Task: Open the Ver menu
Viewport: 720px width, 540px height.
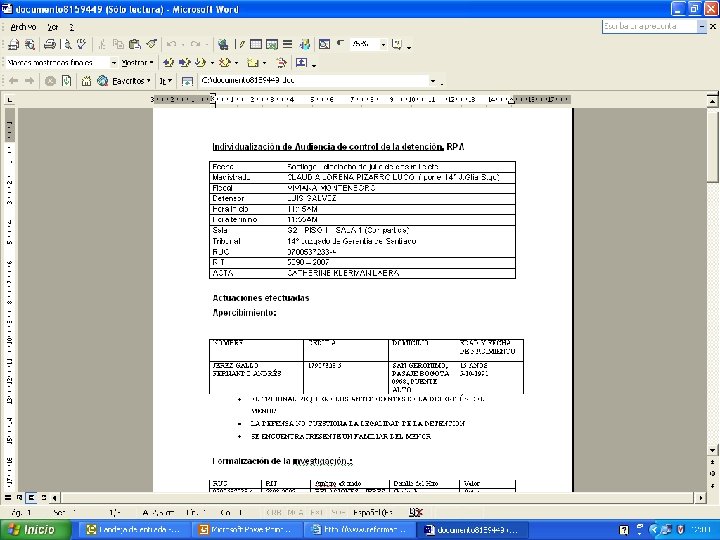Action: (x=52, y=27)
